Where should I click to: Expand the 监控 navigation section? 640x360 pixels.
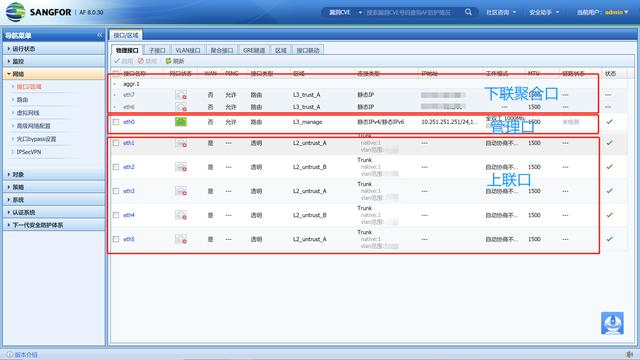[54, 61]
